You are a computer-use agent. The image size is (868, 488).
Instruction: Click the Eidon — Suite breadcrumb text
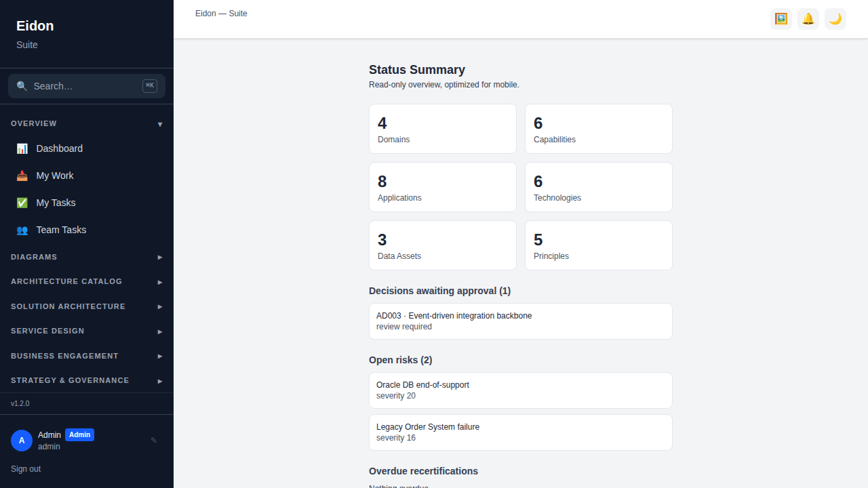(221, 14)
